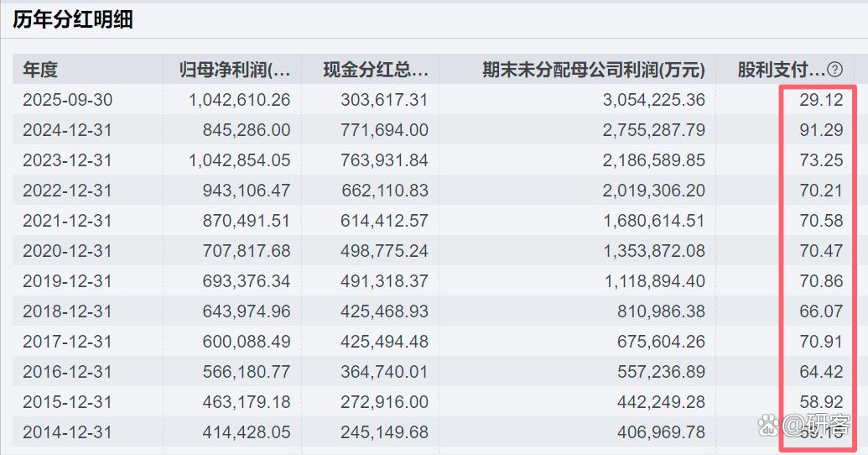Select the 2025-09-30 row date

(x=67, y=100)
